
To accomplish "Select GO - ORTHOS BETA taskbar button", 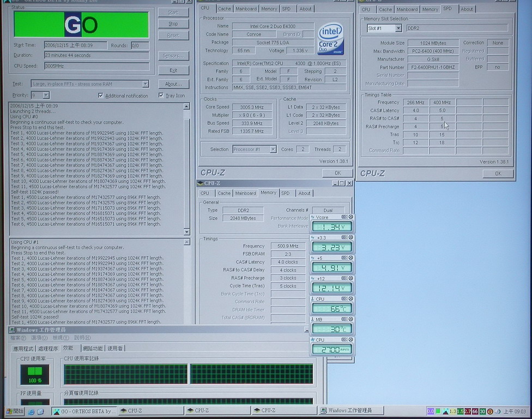I will (x=84, y=411).
